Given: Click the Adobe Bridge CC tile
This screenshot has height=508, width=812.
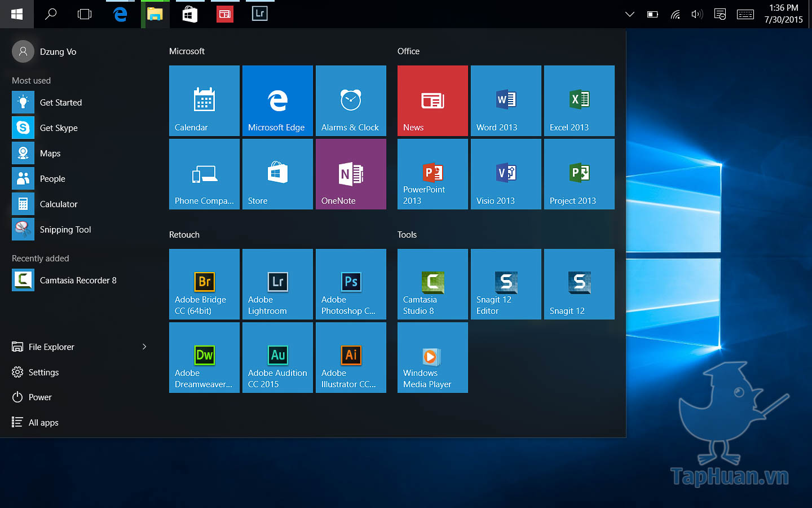Looking at the screenshot, I should click(x=204, y=284).
